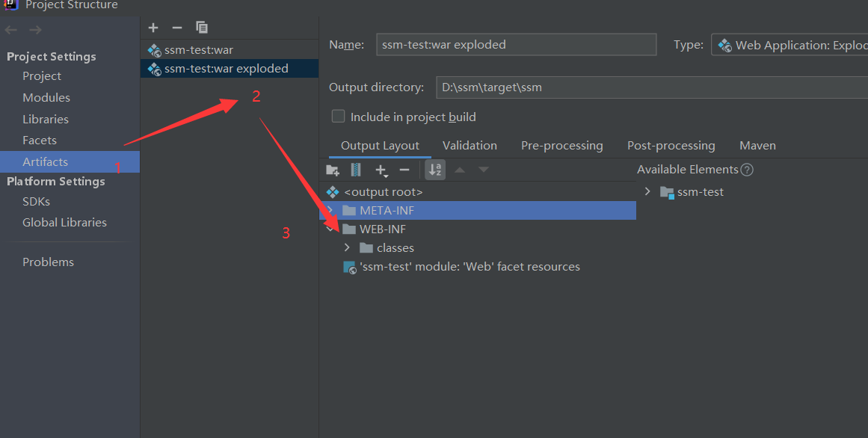Switch to the Pre-processing tab

(562, 146)
